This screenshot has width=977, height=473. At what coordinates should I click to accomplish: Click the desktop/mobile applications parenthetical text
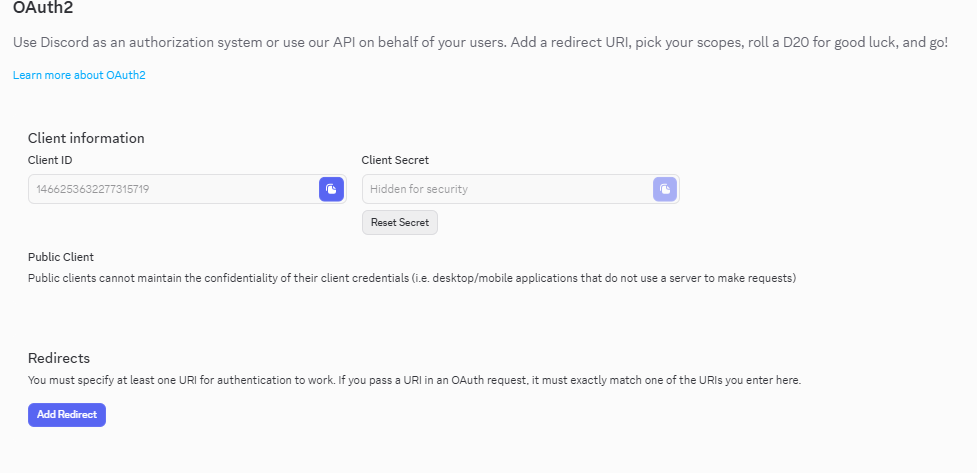tap(605, 278)
